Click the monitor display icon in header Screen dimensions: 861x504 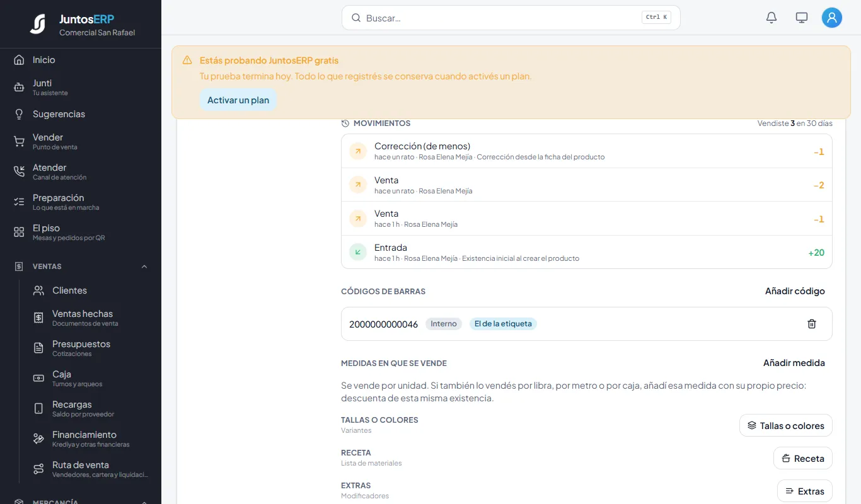802,18
